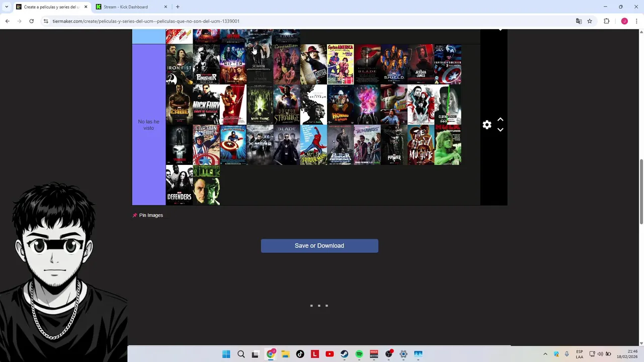
Task: Open a new browser tab
Action: pos(178,7)
